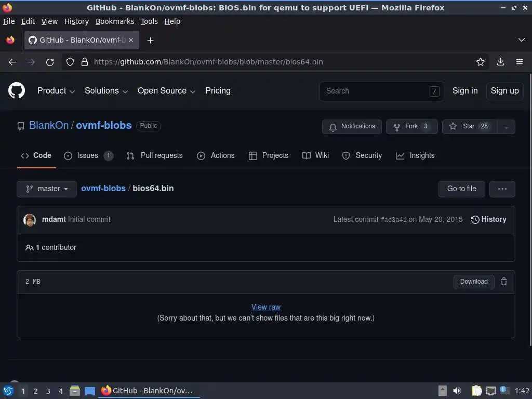Show site security via the padlock icon
This screenshot has height=399, width=532.
[x=85, y=62]
